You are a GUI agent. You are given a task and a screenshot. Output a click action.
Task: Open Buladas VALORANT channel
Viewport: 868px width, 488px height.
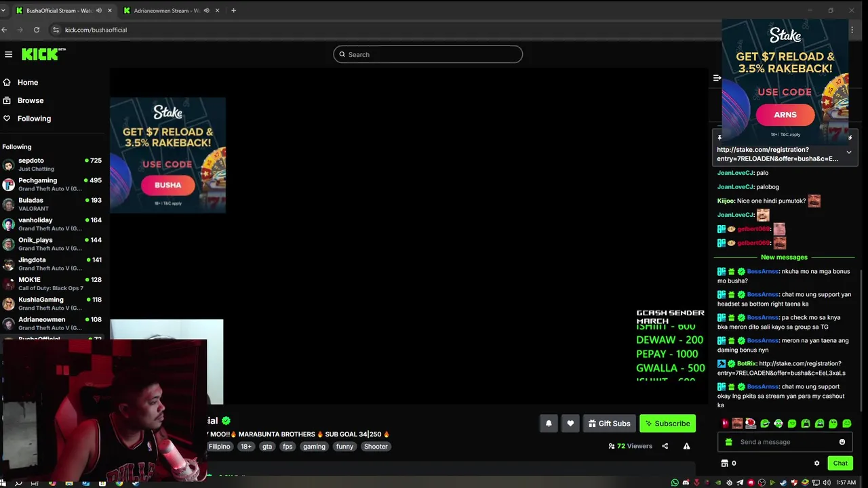click(52, 204)
